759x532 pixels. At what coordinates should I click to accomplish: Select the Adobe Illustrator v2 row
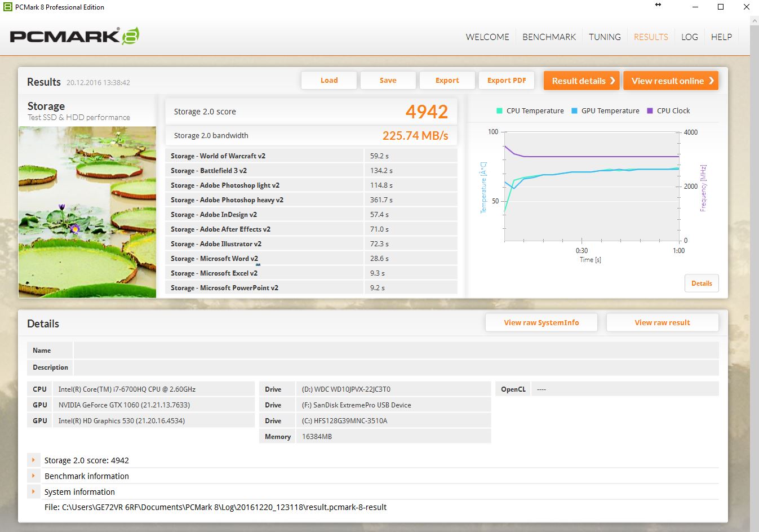point(311,244)
